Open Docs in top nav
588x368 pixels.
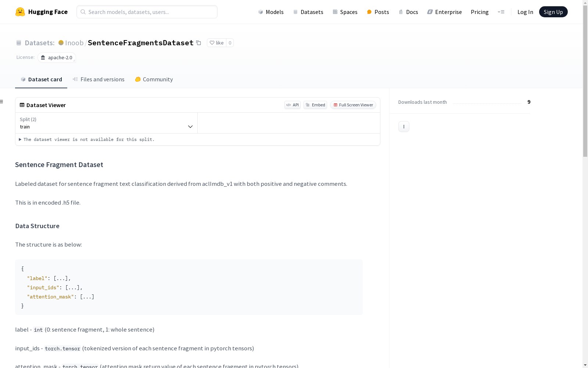point(408,12)
